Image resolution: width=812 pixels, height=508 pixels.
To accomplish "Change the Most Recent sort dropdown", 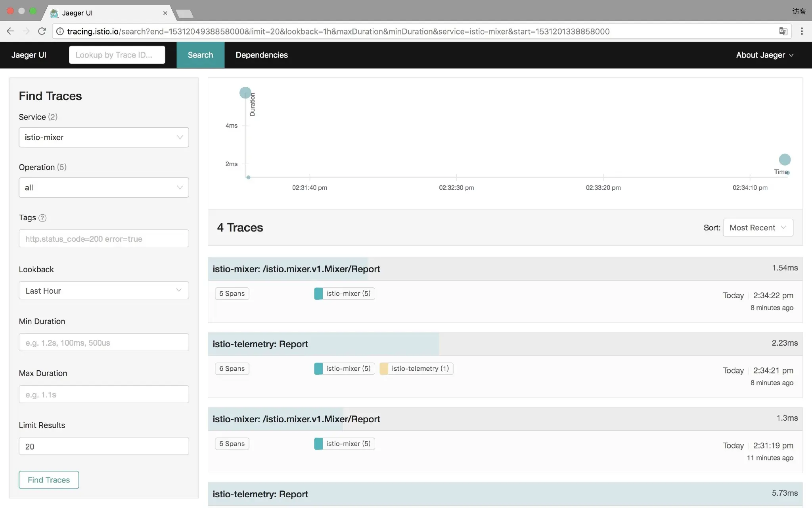I will click(758, 228).
